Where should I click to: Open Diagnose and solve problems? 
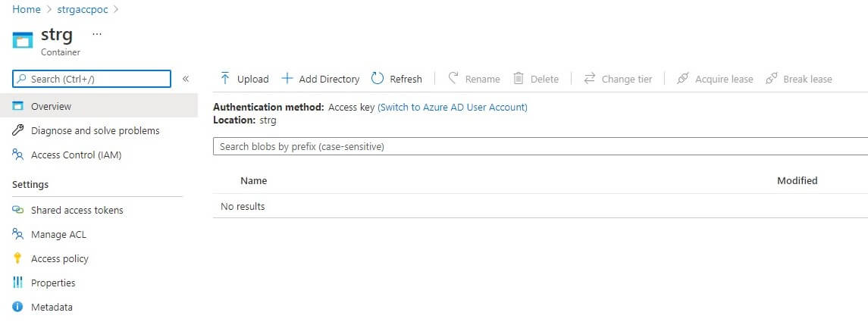tap(95, 131)
